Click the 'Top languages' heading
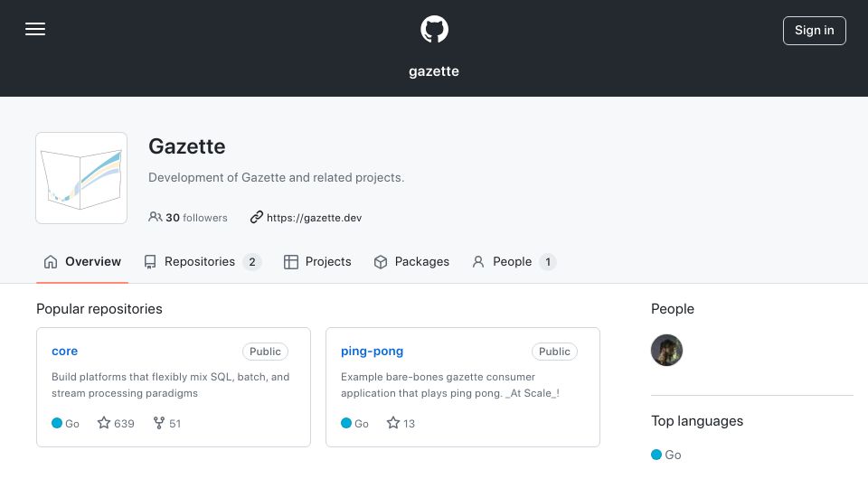The height and width of the screenshot is (488, 868). pos(697,421)
